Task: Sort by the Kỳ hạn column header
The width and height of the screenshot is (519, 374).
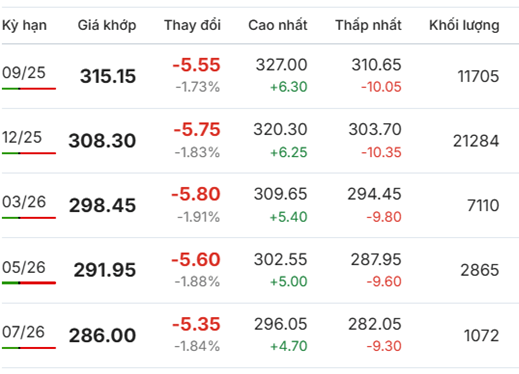Action: click(24, 26)
